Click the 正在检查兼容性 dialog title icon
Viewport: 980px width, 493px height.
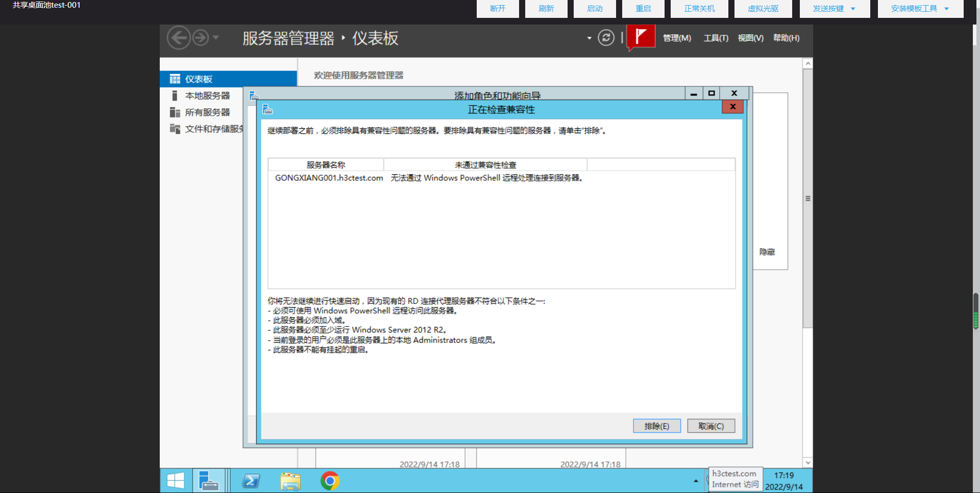coord(267,109)
